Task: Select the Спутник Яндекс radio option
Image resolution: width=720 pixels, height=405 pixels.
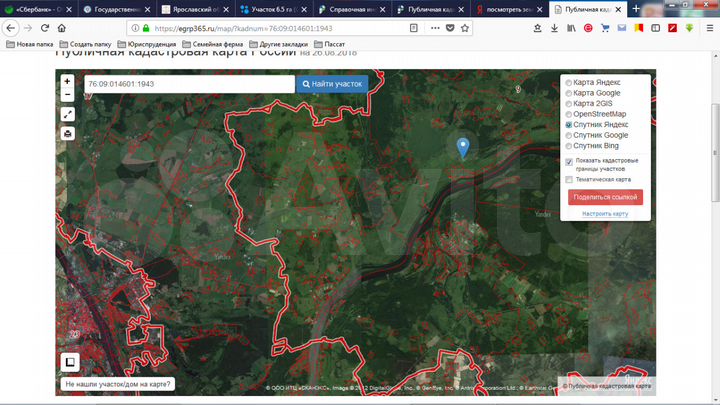Action: tap(568, 125)
